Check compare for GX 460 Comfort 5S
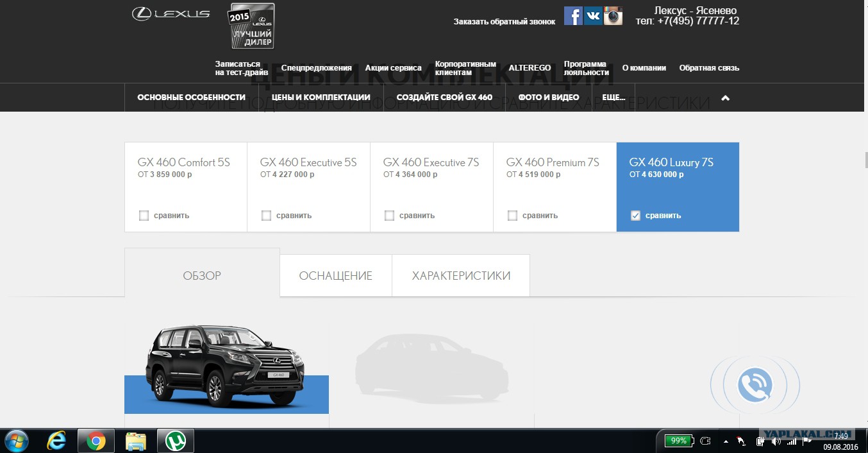868x453 pixels. 144,216
